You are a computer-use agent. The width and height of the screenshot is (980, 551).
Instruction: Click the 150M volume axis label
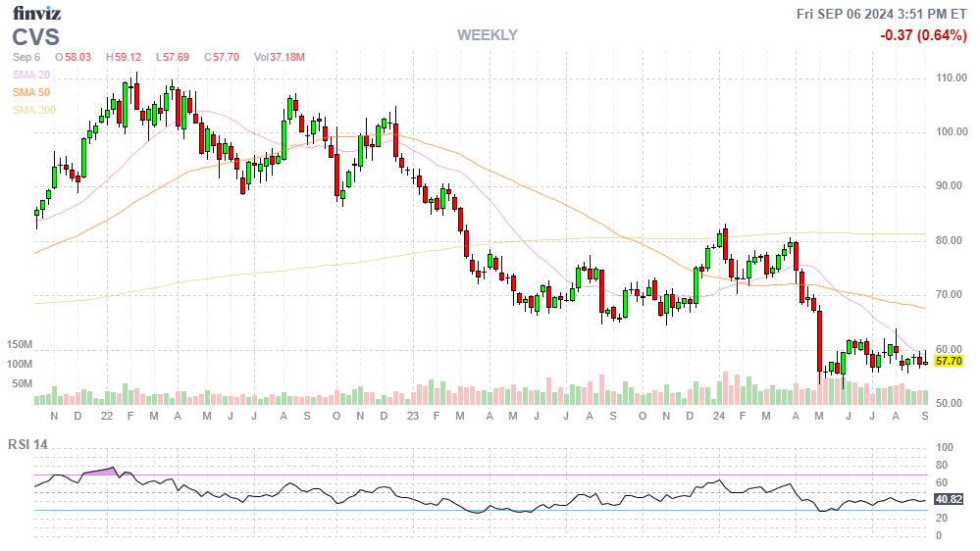click(20, 346)
